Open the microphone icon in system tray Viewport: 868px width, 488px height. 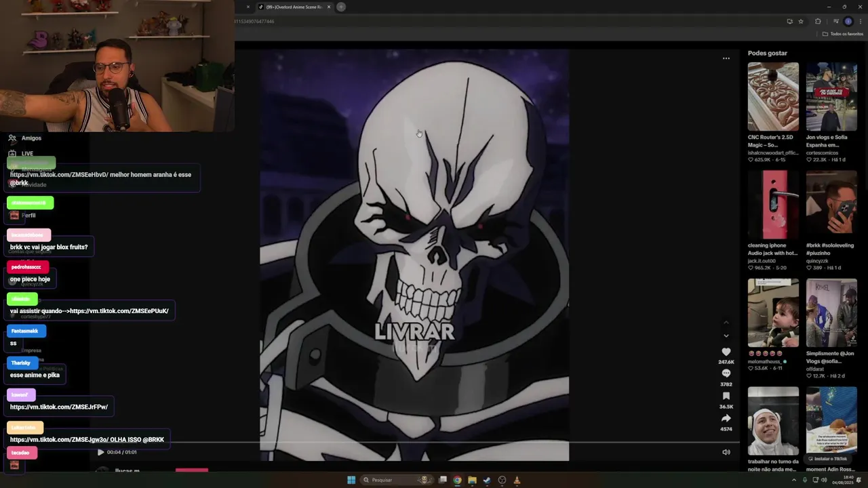click(805, 480)
